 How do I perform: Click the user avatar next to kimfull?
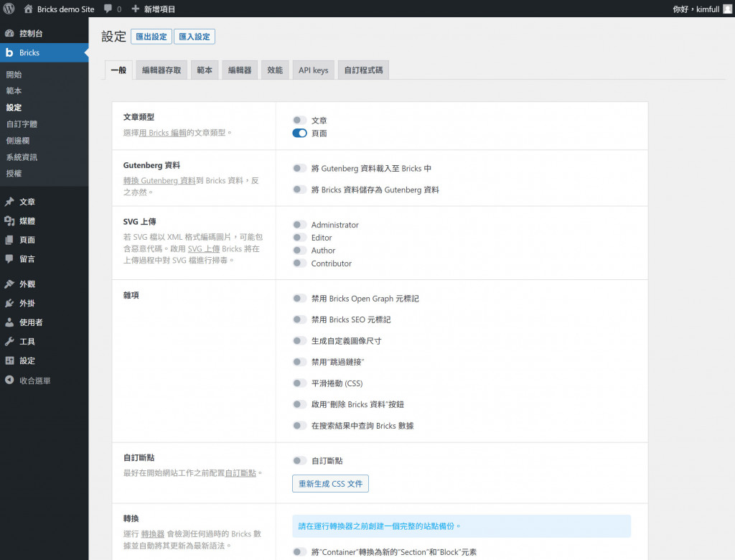(x=727, y=9)
